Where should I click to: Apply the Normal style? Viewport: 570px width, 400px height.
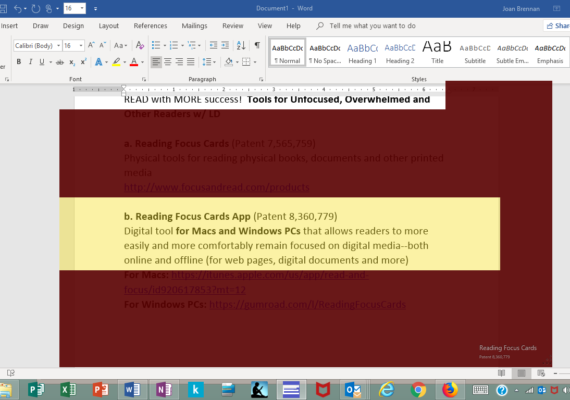click(287, 52)
